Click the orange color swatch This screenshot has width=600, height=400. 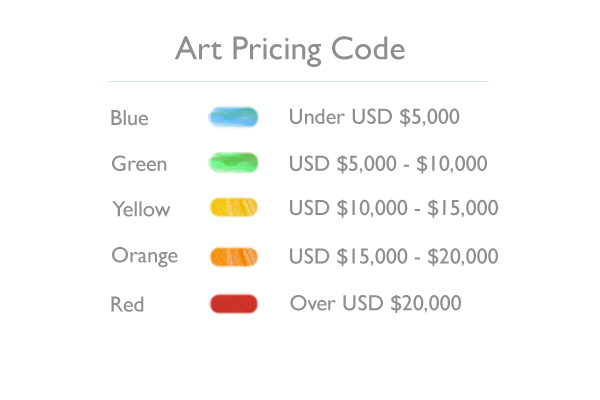pyautogui.click(x=234, y=256)
